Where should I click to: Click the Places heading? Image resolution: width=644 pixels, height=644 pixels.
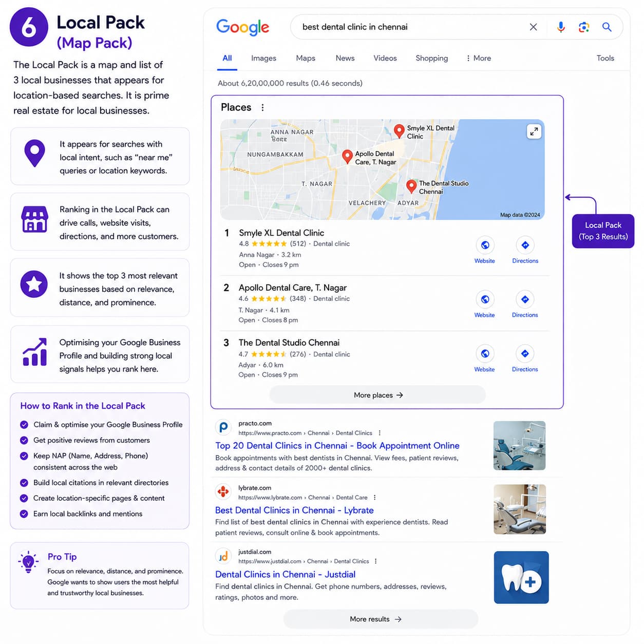coord(236,107)
